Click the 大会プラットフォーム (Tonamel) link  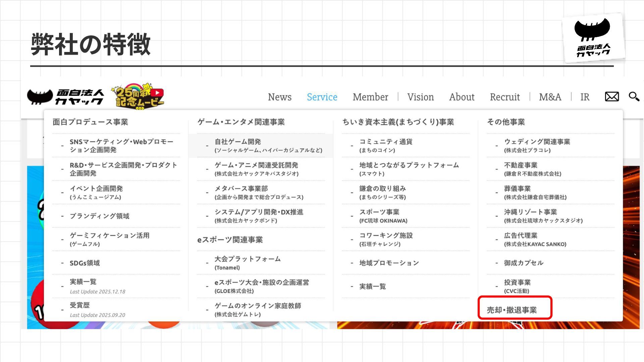click(248, 259)
